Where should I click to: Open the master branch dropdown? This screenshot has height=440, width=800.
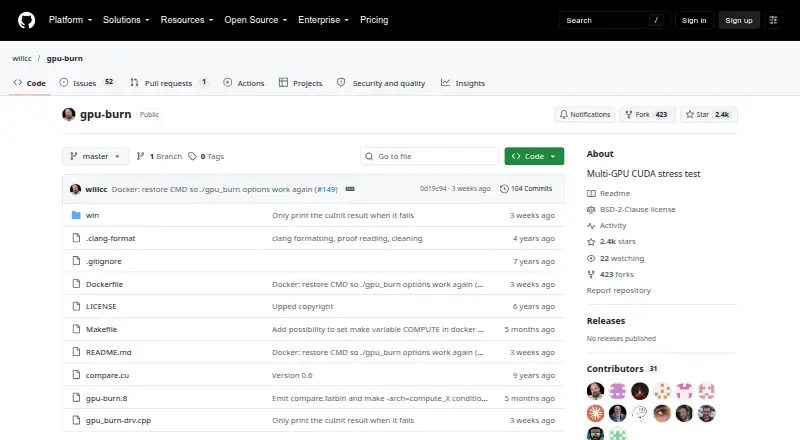tap(95, 156)
